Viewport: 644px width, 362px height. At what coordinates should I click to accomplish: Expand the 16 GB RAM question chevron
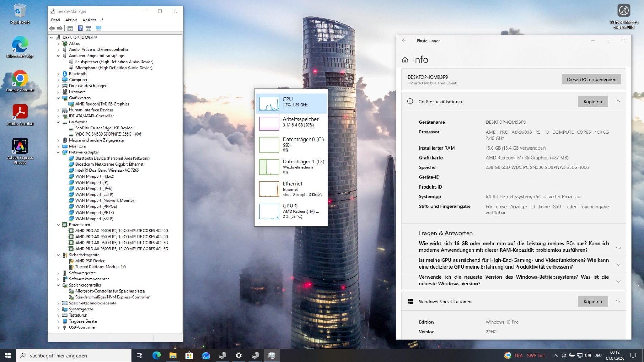[x=618, y=248]
